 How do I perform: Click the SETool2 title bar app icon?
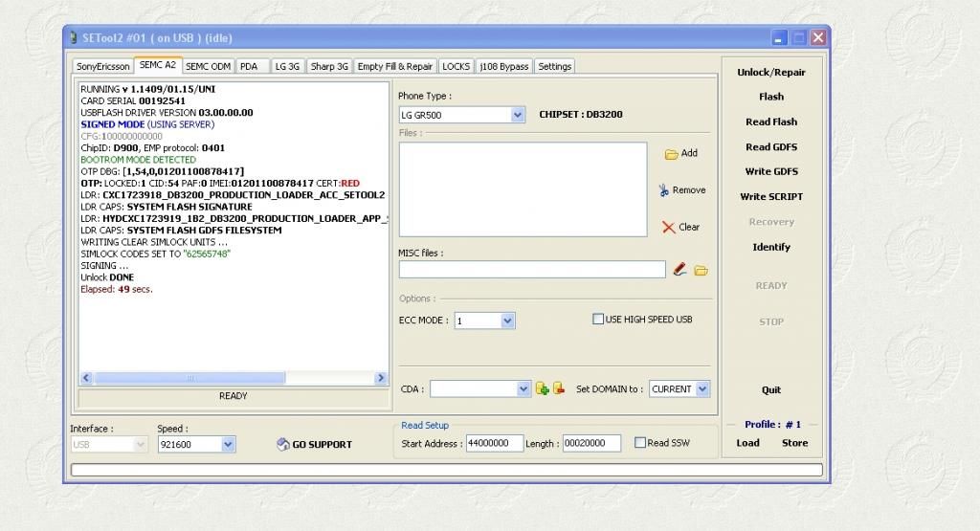(73, 38)
